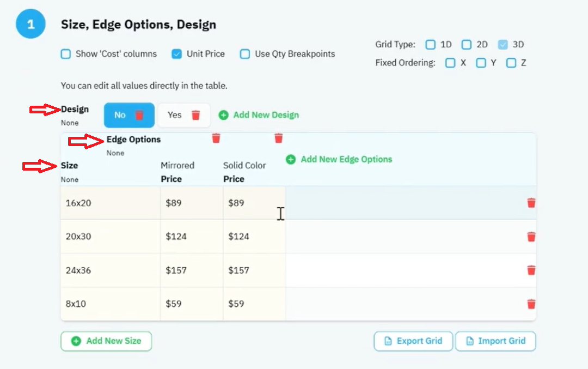Check Fixed Ordering X checkbox

[450, 63]
